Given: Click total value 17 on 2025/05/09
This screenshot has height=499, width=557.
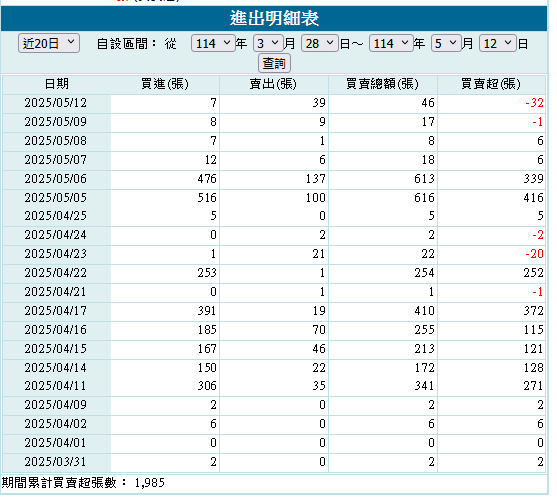Looking at the screenshot, I should [x=428, y=122].
